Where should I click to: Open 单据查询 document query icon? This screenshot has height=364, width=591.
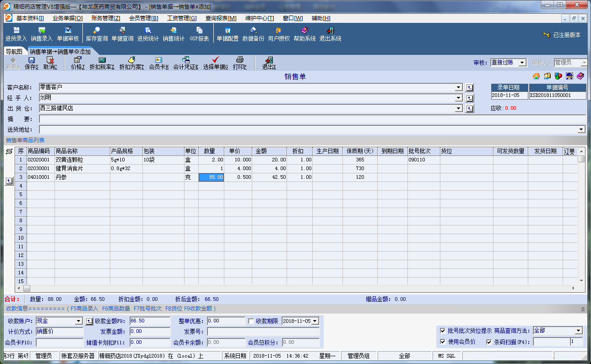122,34
